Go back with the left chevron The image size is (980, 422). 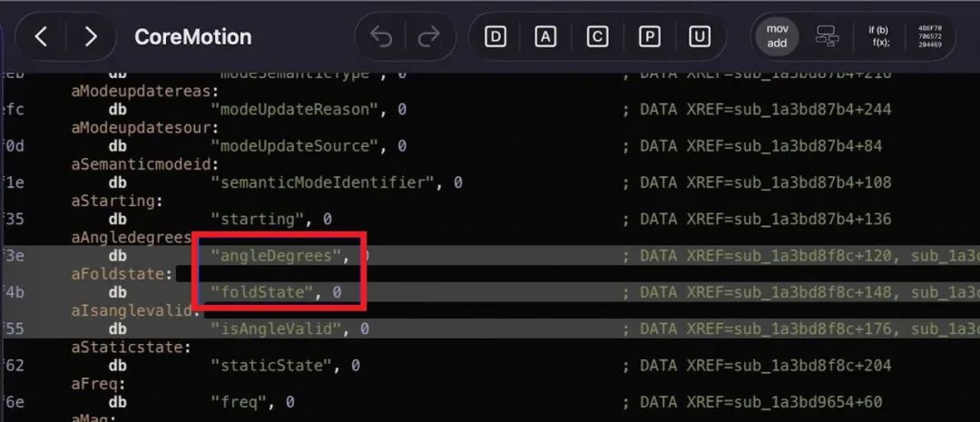click(41, 37)
